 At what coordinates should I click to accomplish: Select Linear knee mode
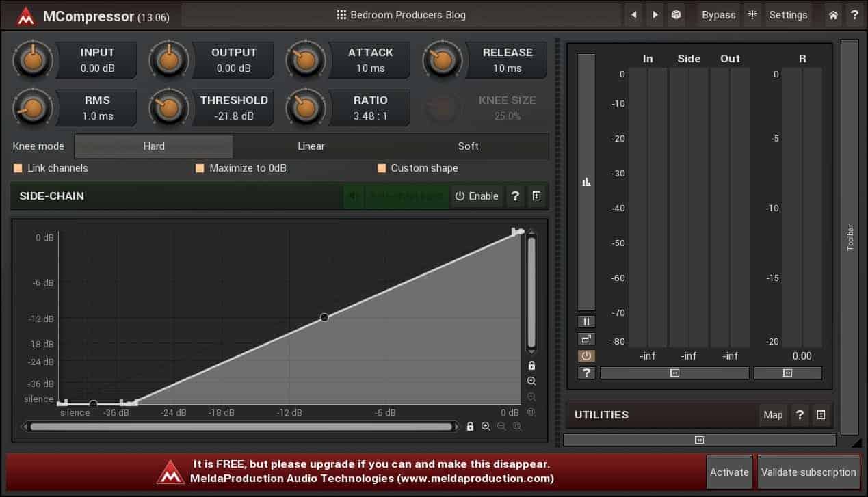(x=311, y=146)
